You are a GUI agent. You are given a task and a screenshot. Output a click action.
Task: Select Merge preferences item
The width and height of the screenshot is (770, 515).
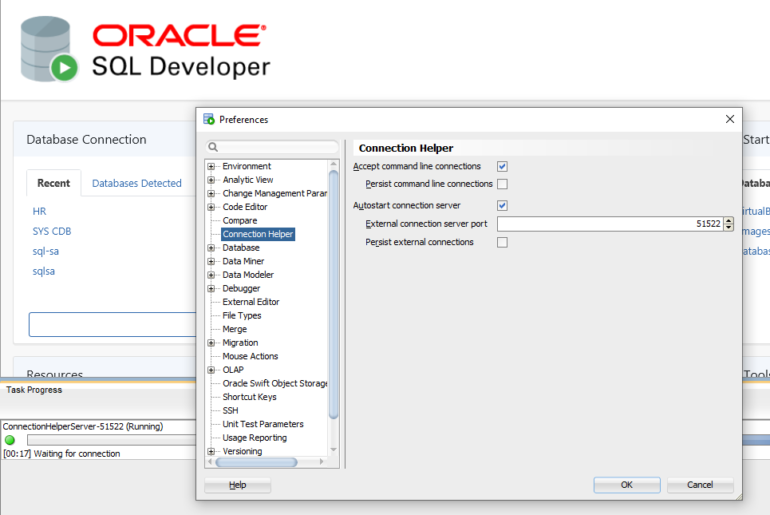[234, 329]
